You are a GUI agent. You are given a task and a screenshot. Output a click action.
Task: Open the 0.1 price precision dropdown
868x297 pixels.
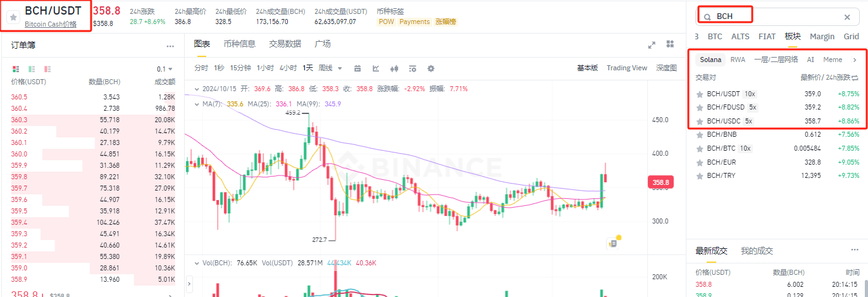point(164,69)
